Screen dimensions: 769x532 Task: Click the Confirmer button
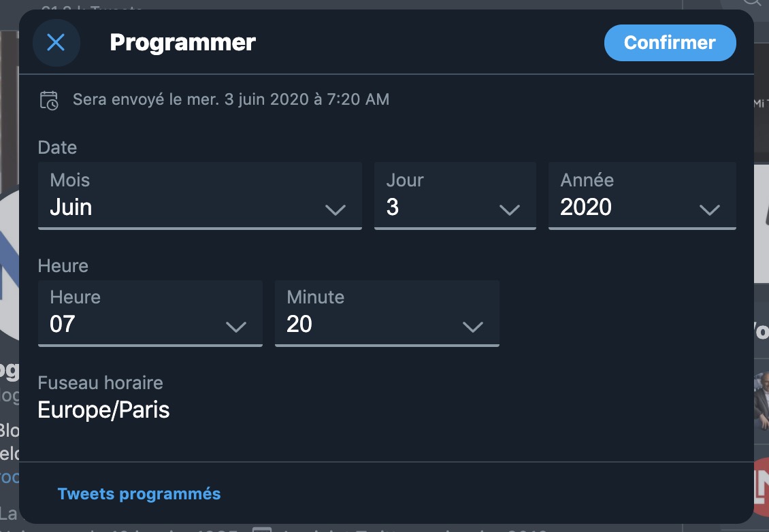pyautogui.click(x=670, y=43)
